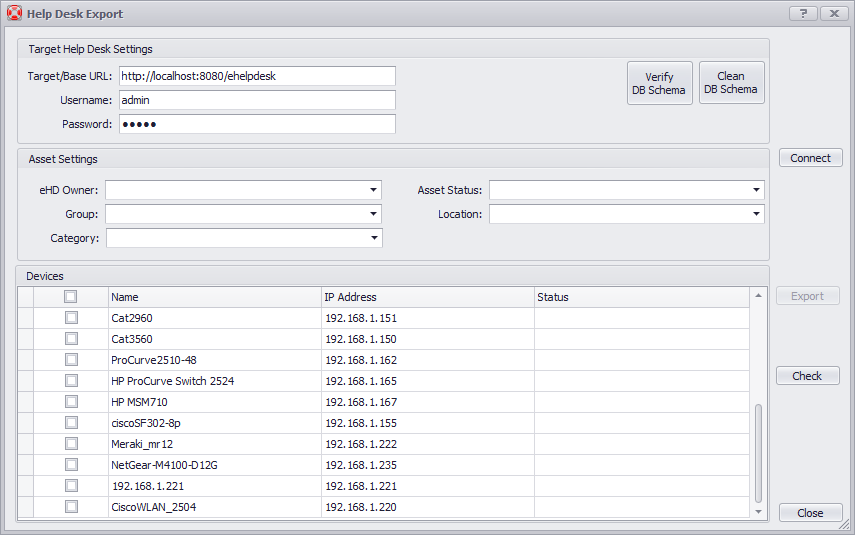This screenshot has height=535, width=855.
Task: Expand the Asset Status dropdown
Action: (756, 190)
